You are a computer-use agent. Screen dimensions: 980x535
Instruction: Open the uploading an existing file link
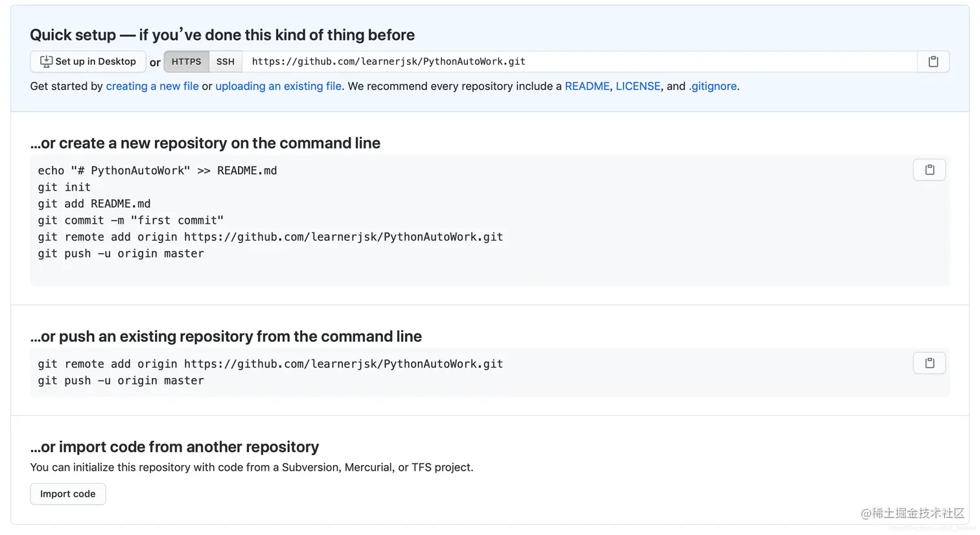[279, 86]
